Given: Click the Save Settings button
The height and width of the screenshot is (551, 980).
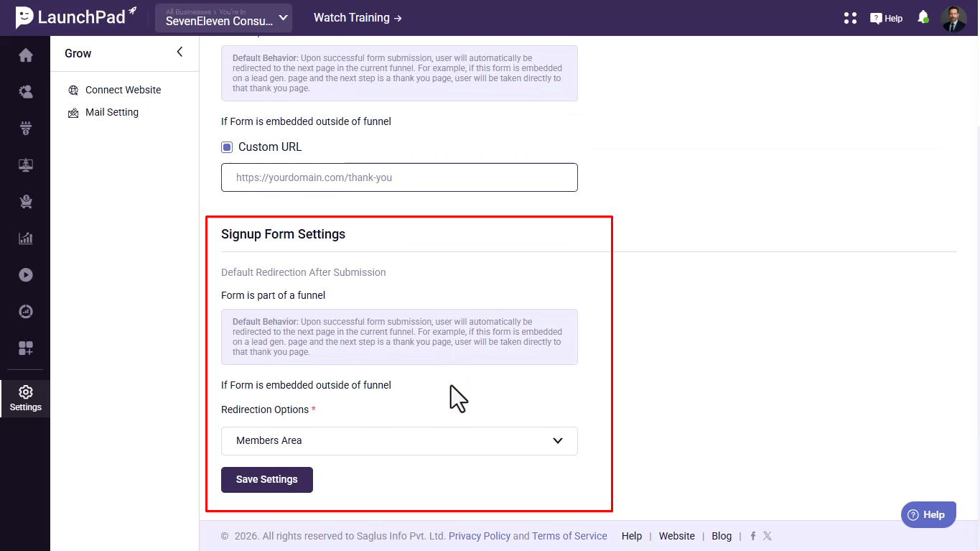Looking at the screenshot, I should click(266, 480).
